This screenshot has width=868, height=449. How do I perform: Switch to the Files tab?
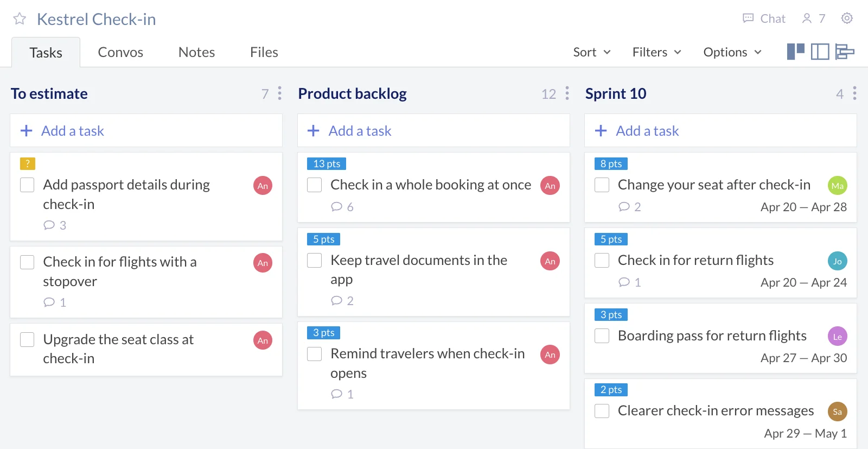pyautogui.click(x=264, y=52)
